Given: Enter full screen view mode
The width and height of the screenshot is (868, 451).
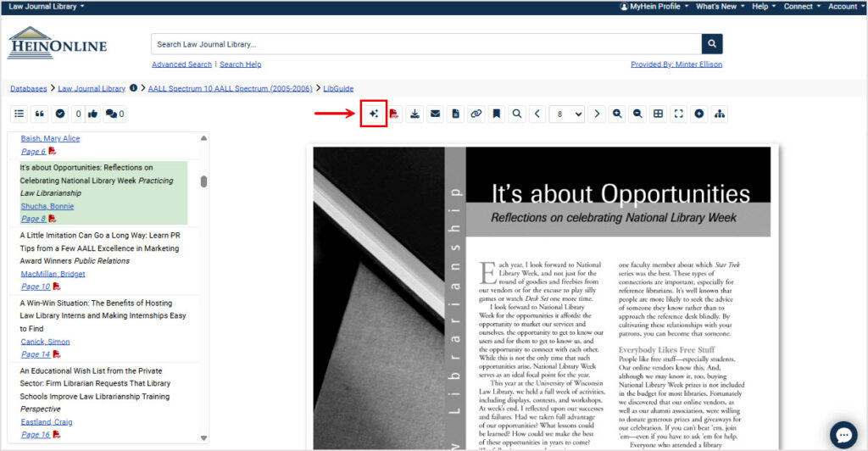Looking at the screenshot, I should click(x=679, y=114).
